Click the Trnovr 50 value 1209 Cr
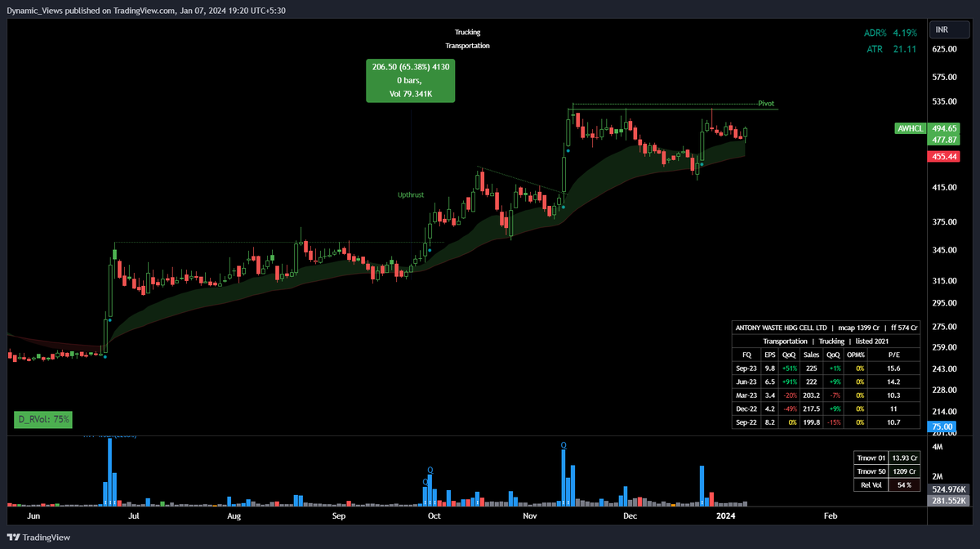 (x=903, y=471)
